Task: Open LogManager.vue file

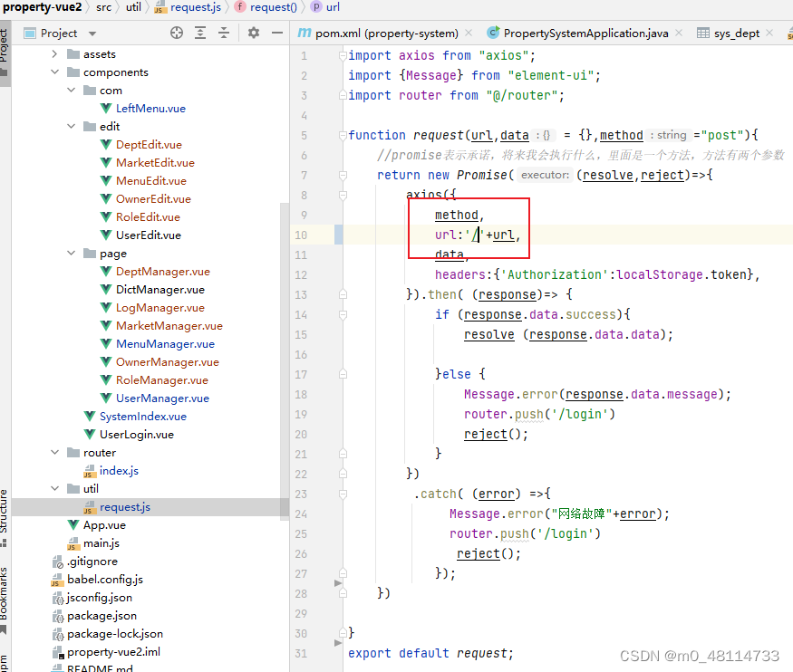Action: [x=160, y=308]
